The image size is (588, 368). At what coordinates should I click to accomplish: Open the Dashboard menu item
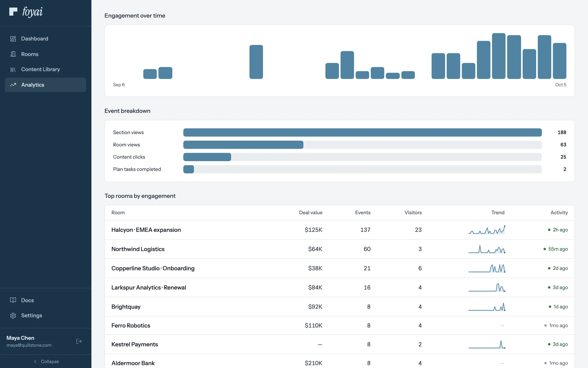click(x=45, y=39)
